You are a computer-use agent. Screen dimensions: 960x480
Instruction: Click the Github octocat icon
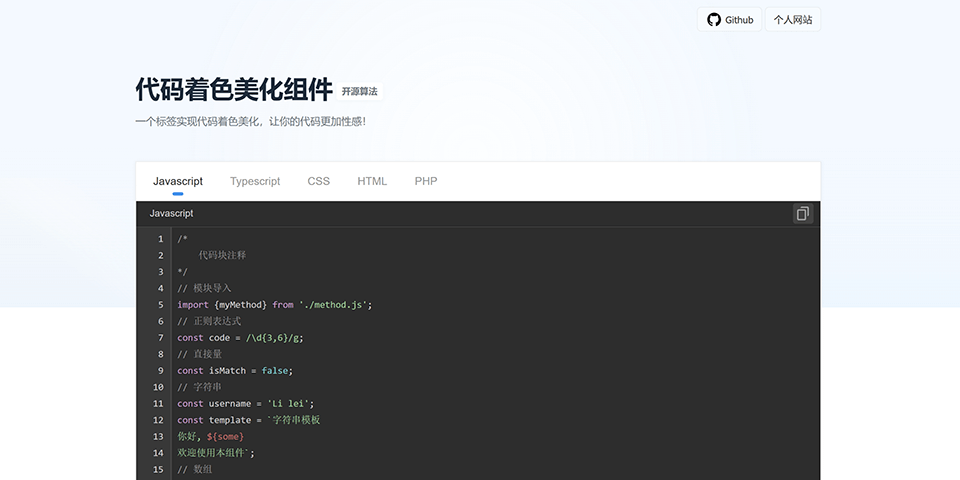click(x=714, y=20)
